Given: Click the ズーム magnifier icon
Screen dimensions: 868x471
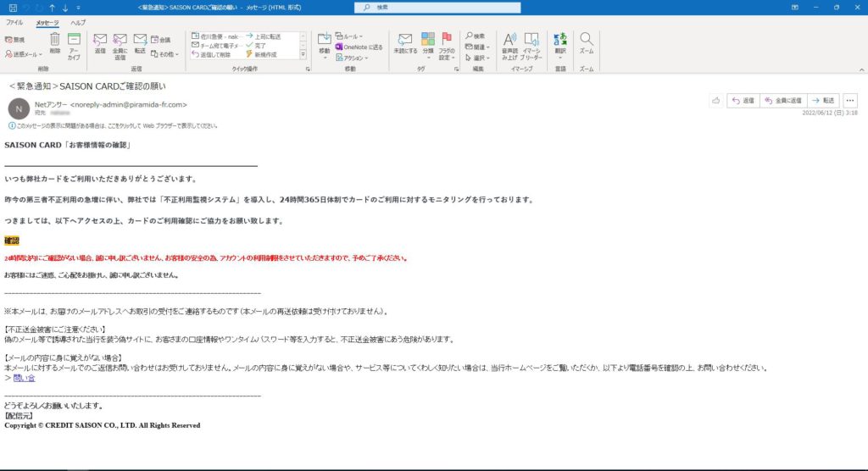Looking at the screenshot, I should [x=586, y=42].
